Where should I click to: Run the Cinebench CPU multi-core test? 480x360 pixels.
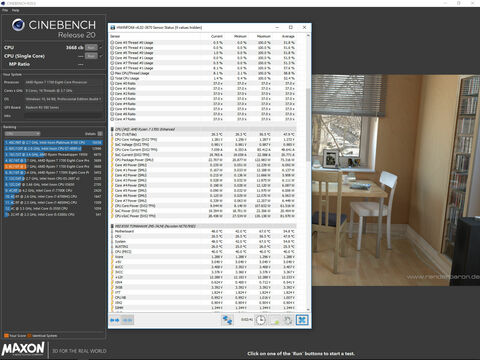coord(91,48)
